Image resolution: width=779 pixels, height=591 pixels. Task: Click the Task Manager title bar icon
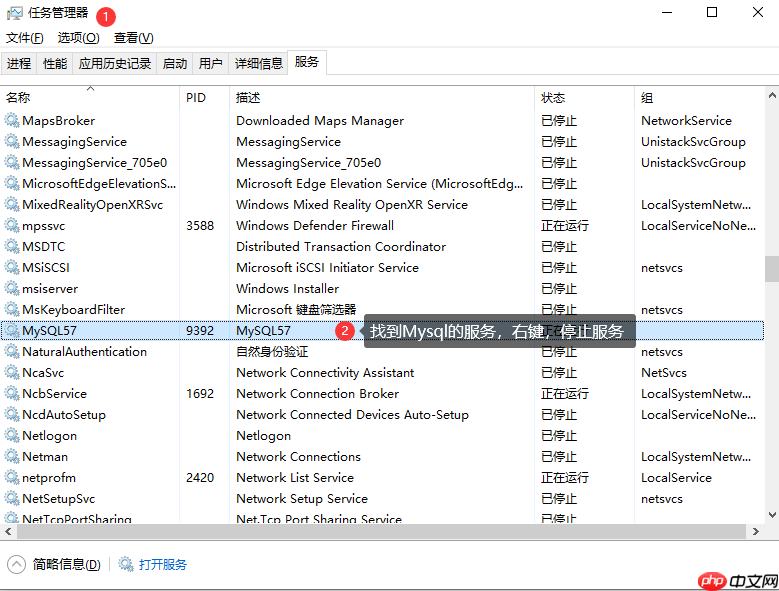[14, 13]
